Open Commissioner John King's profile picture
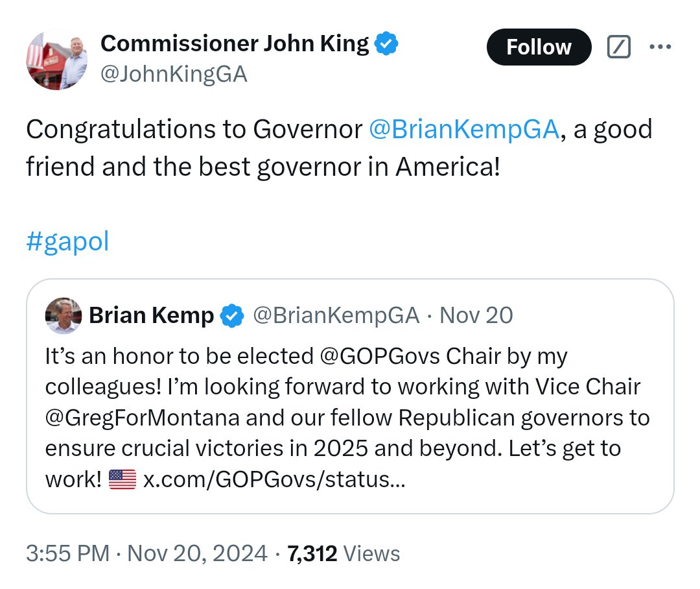The image size is (700, 589). coord(57,60)
